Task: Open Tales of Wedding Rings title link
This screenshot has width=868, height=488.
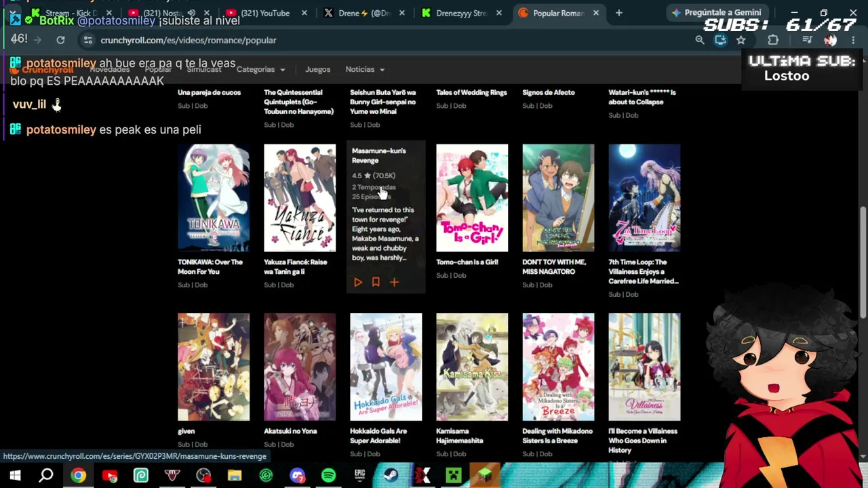Action: pyautogui.click(x=471, y=92)
